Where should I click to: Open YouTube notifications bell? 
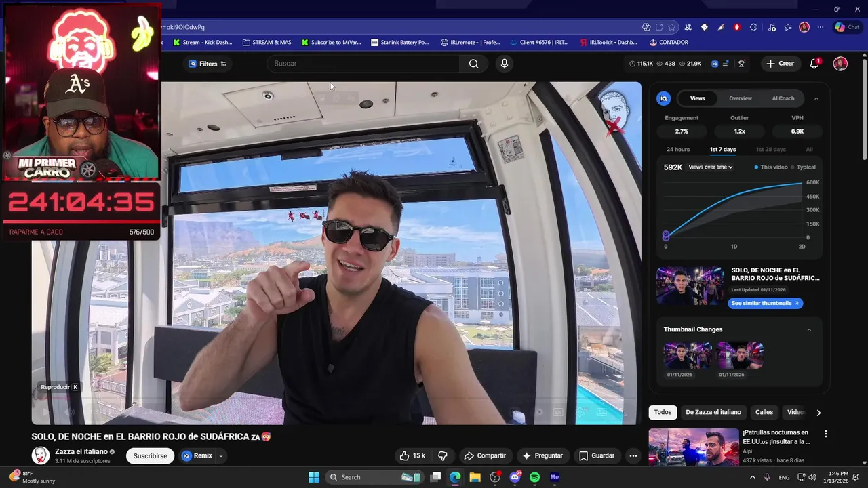coord(814,64)
